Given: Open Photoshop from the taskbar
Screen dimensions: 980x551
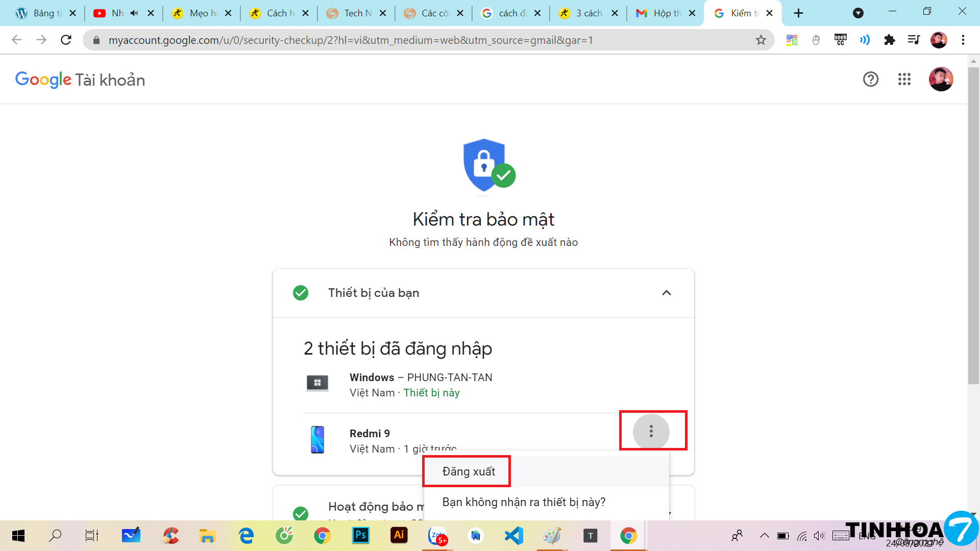Looking at the screenshot, I should pos(360,535).
